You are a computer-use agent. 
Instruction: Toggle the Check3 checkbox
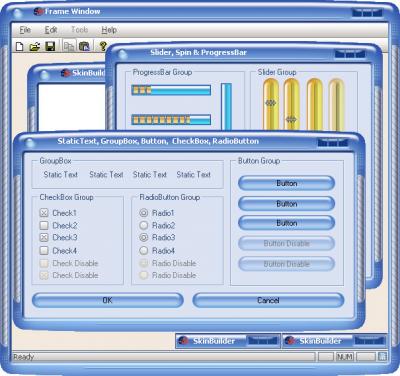coord(44,238)
